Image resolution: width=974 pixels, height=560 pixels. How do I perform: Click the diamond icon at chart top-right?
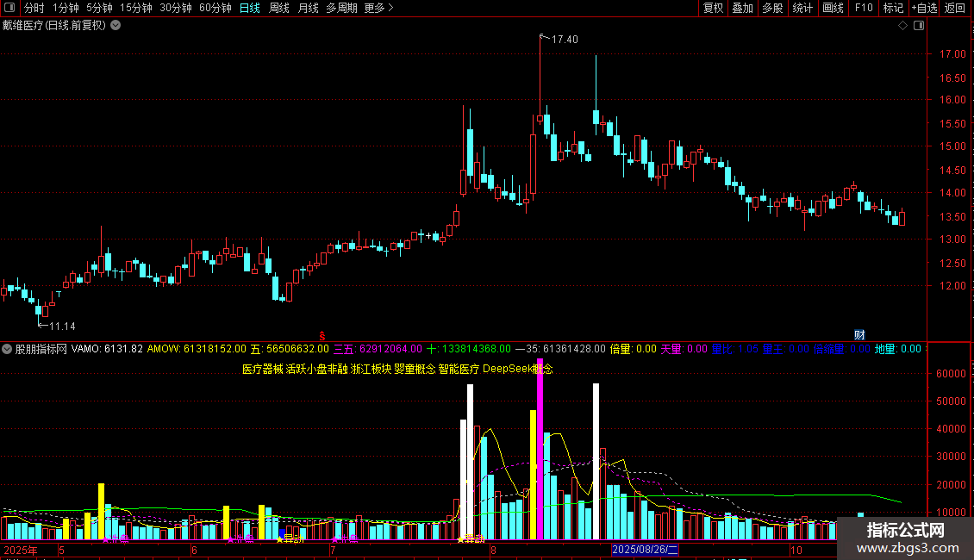903,26
